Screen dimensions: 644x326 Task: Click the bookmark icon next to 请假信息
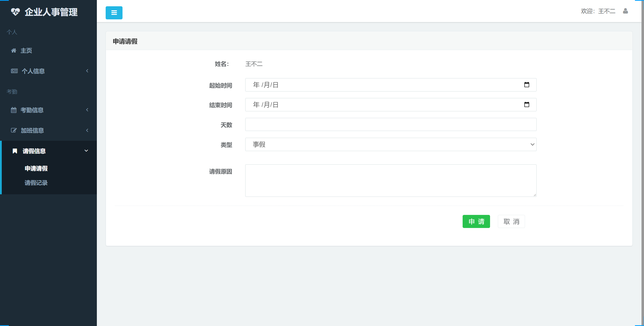[15, 151]
